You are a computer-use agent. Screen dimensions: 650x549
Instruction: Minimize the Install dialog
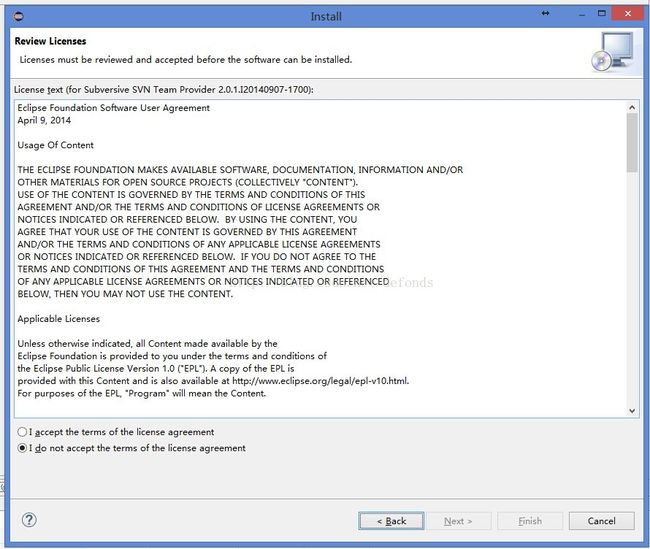(582, 14)
